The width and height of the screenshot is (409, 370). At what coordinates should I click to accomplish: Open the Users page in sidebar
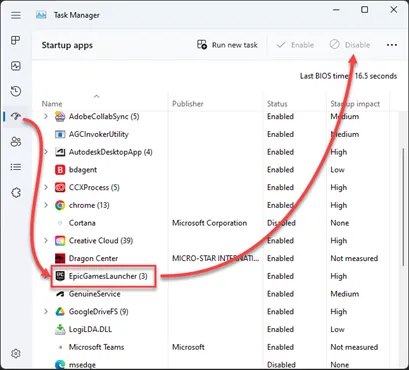(16, 142)
